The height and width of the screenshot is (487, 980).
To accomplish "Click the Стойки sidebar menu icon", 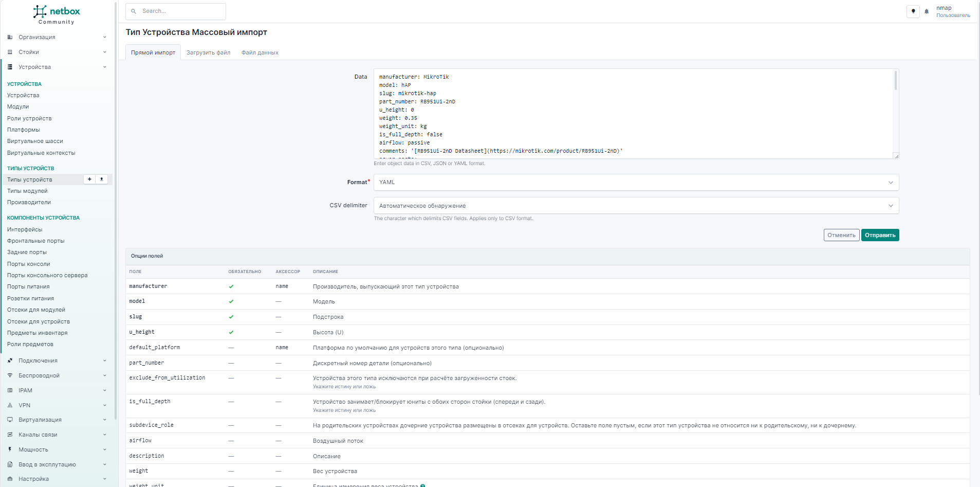I will (x=10, y=52).
